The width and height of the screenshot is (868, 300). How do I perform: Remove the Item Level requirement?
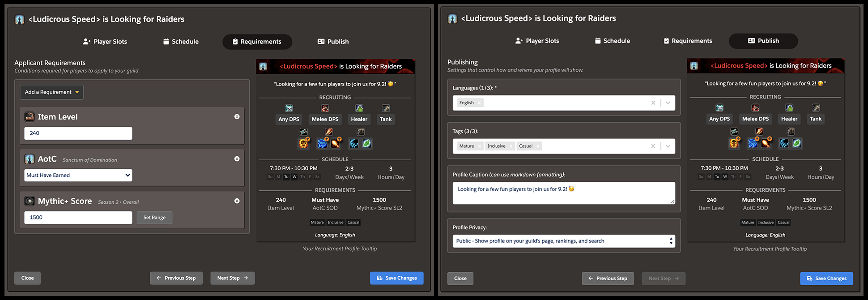[x=237, y=117]
